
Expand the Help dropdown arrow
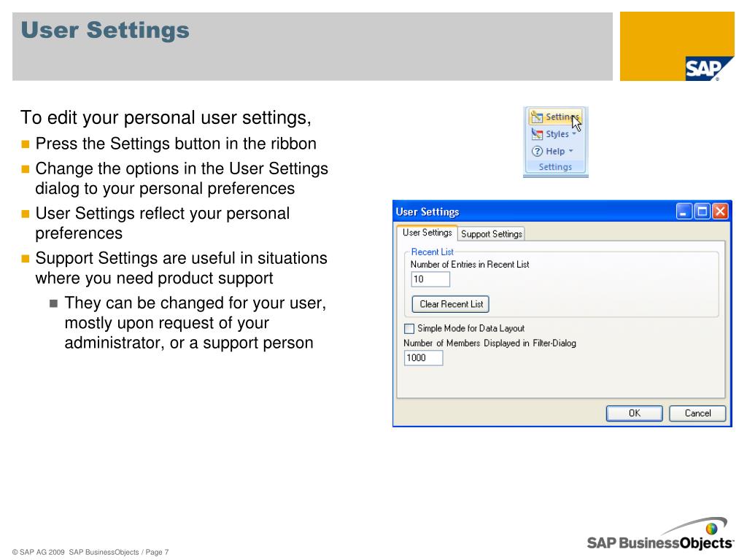[570, 151]
